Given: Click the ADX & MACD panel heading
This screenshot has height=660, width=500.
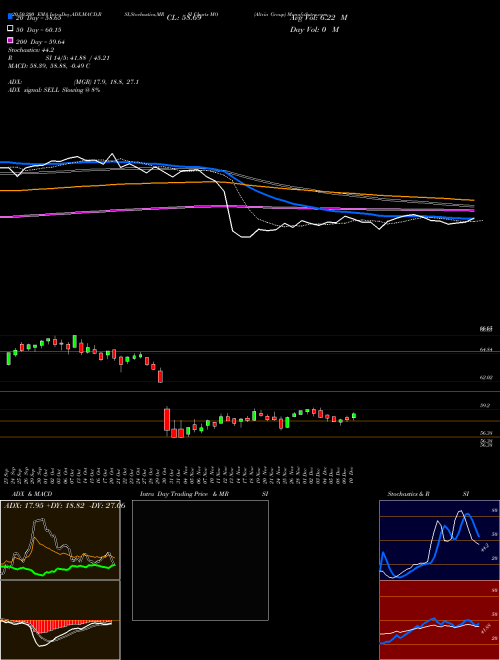Looking at the screenshot, I should pyautogui.click(x=32, y=494).
